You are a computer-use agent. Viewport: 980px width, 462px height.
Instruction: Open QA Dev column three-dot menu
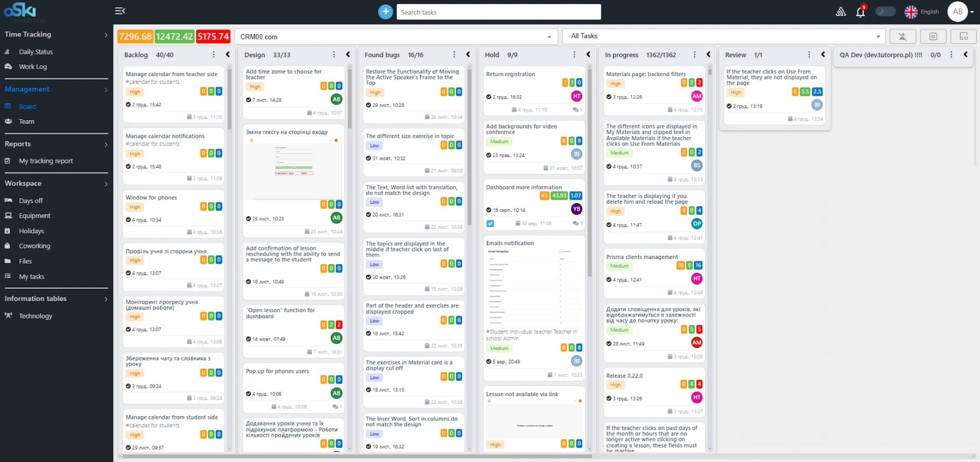tap(951, 54)
